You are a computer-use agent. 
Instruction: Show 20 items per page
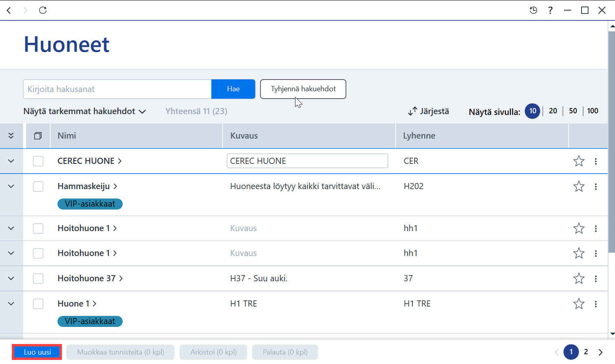(553, 111)
